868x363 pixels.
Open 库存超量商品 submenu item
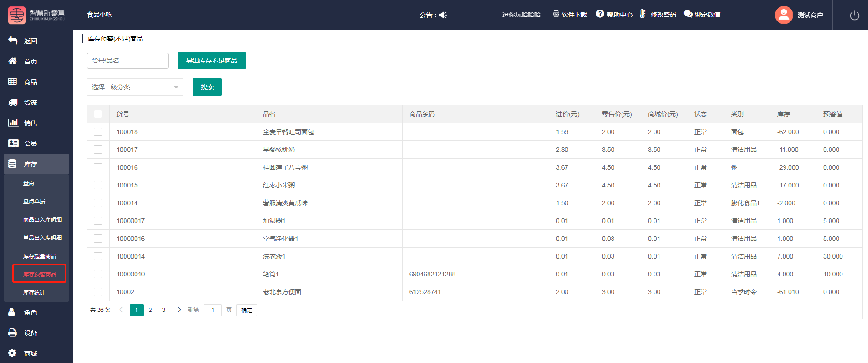tap(40, 256)
